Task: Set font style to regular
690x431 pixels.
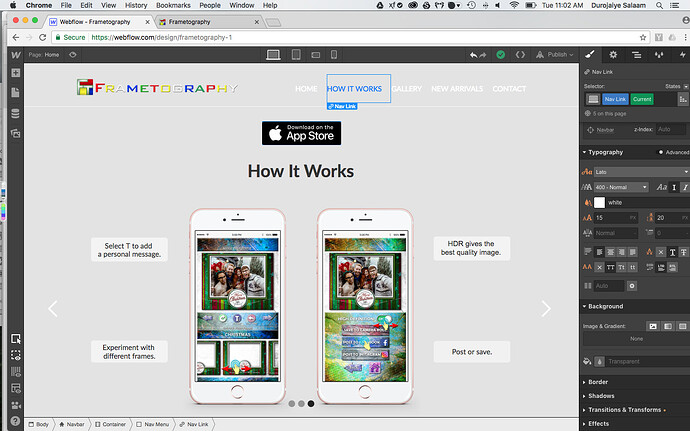Action: (x=674, y=187)
